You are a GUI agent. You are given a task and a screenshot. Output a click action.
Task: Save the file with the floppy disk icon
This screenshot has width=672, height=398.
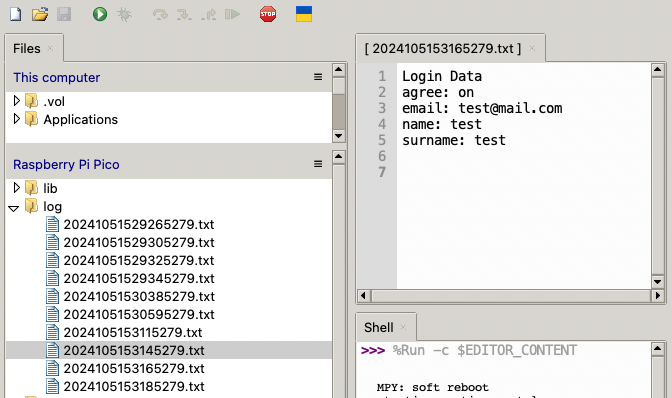(64, 14)
